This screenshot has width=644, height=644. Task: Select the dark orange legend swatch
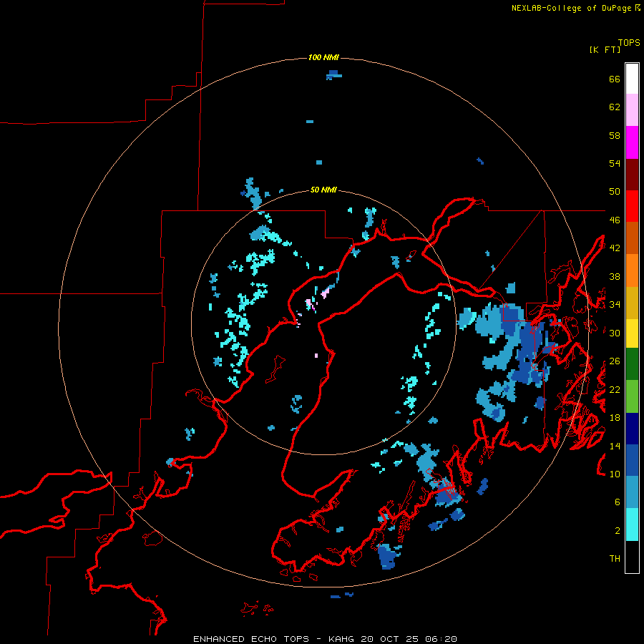click(632, 238)
